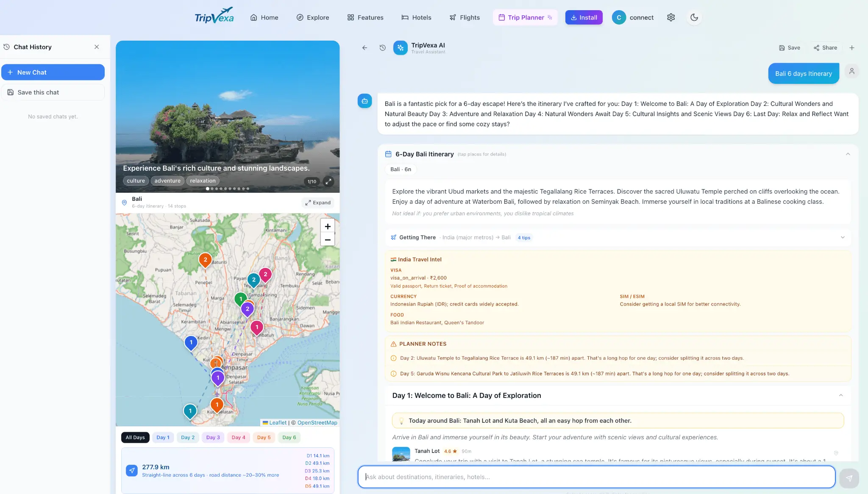Viewport: 868px width, 494px height.
Task: Zoom out on the map
Action: tap(328, 240)
